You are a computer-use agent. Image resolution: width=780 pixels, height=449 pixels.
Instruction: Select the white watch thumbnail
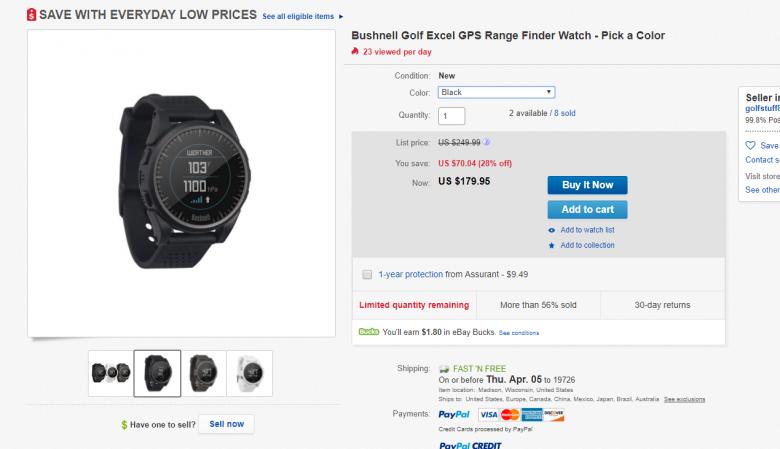tap(249, 373)
